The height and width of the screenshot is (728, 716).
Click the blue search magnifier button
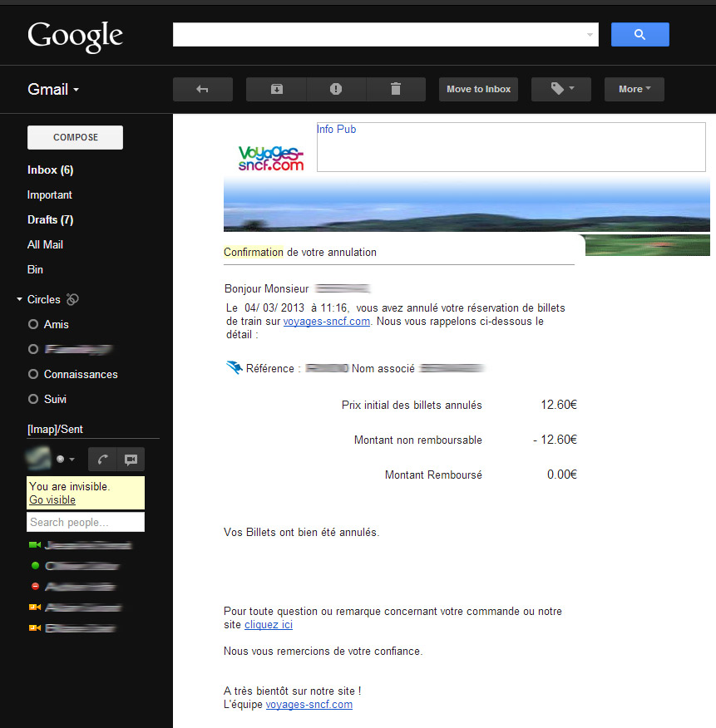tap(639, 34)
